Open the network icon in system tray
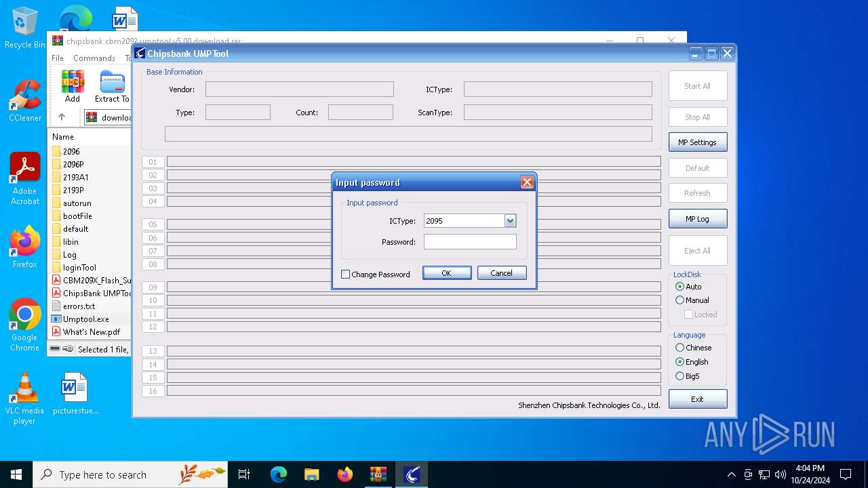The image size is (868, 488). pos(764,474)
